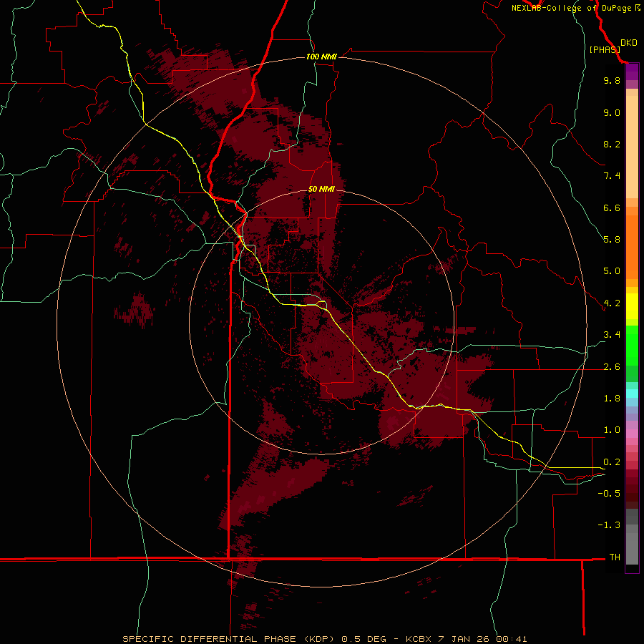Pick the pink segment of the color bar
The height and width of the screenshot is (644, 644).
click(x=632, y=434)
